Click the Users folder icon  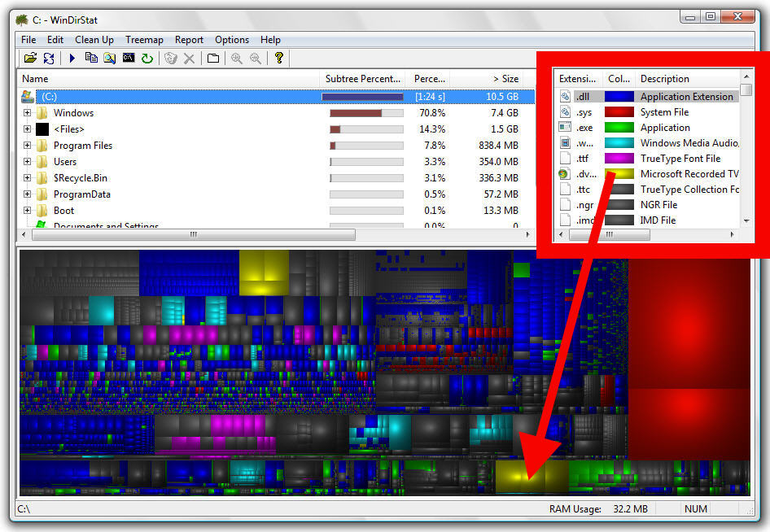(x=42, y=161)
